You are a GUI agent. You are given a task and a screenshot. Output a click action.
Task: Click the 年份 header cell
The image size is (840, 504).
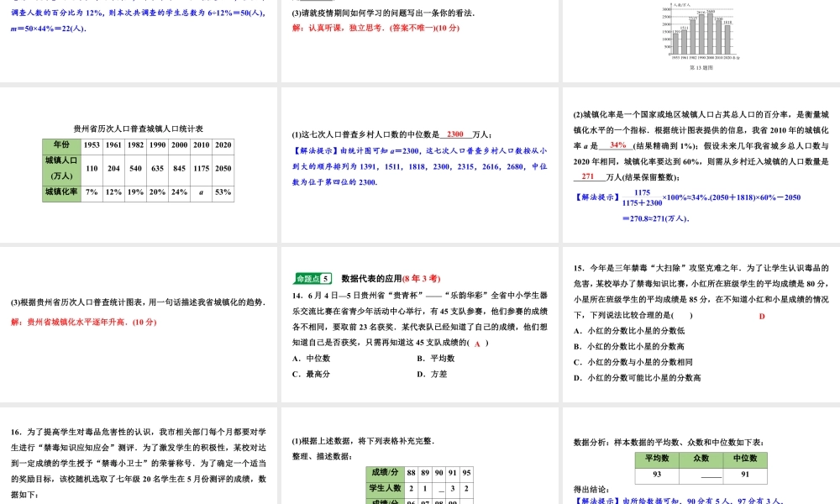click(61, 144)
